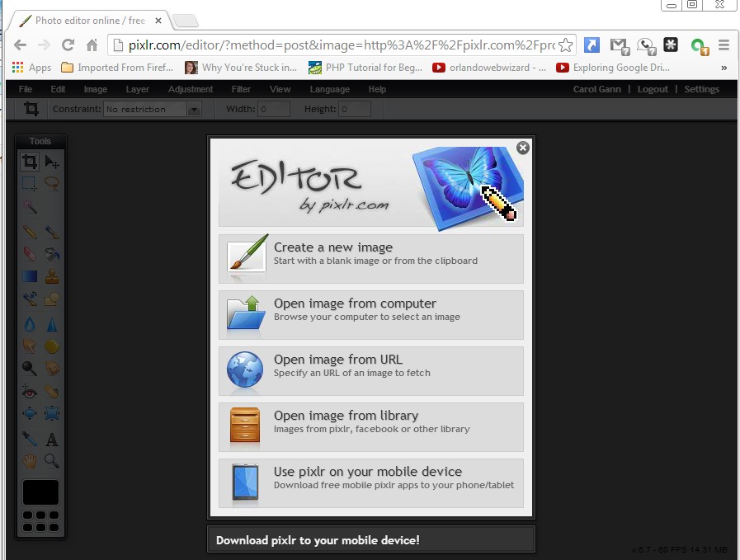Click the browser address bar

coord(341,45)
